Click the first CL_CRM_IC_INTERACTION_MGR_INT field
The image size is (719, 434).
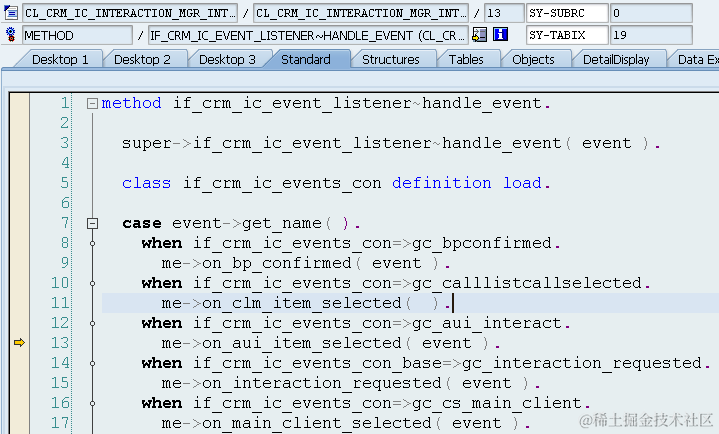click(130, 13)
